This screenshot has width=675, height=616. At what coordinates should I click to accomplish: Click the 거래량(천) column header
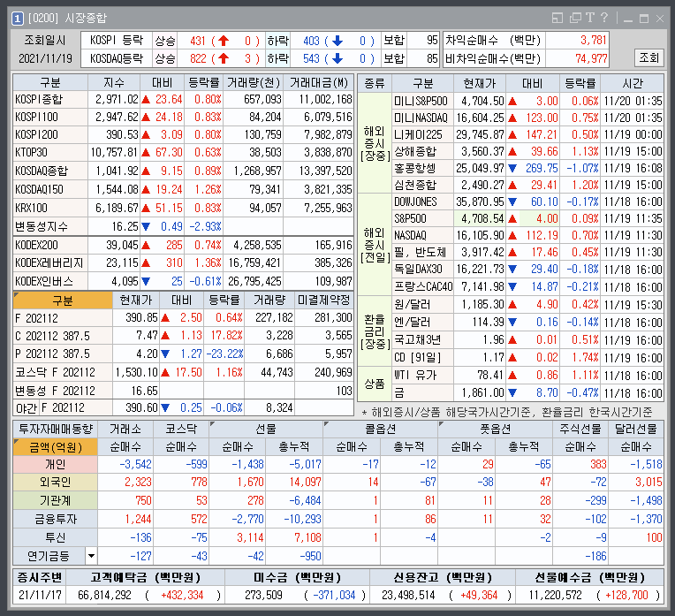[254, 82]
